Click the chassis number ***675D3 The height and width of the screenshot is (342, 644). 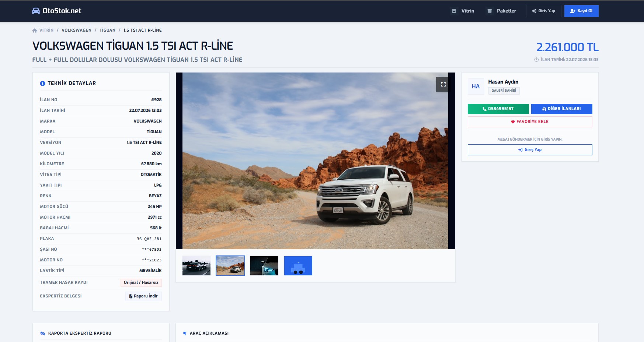[x=152, y=250]
